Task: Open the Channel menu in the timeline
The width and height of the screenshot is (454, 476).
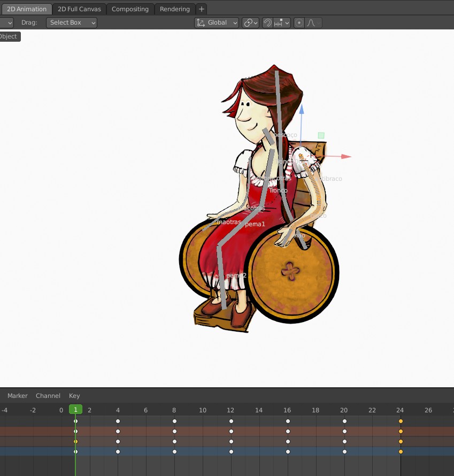Action: pyautogui.click(x=48, y=396)
